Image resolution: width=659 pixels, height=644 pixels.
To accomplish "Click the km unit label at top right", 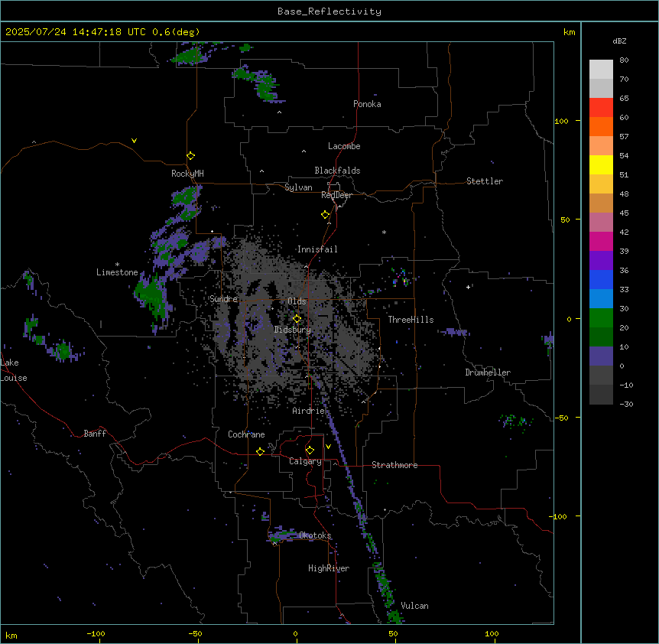I will (x=569, y=32).
